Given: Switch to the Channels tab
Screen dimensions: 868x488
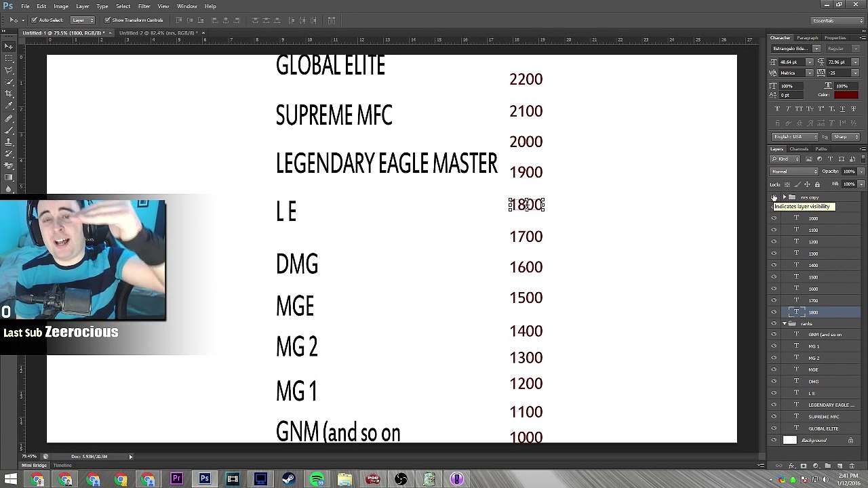Looking at the screenshot, I should [x=799, y=148].
